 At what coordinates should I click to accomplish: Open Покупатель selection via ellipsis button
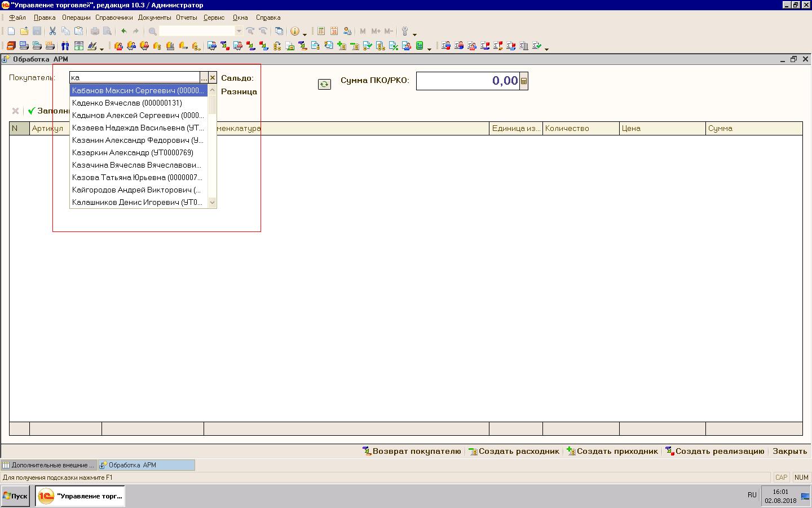point(204,78)
